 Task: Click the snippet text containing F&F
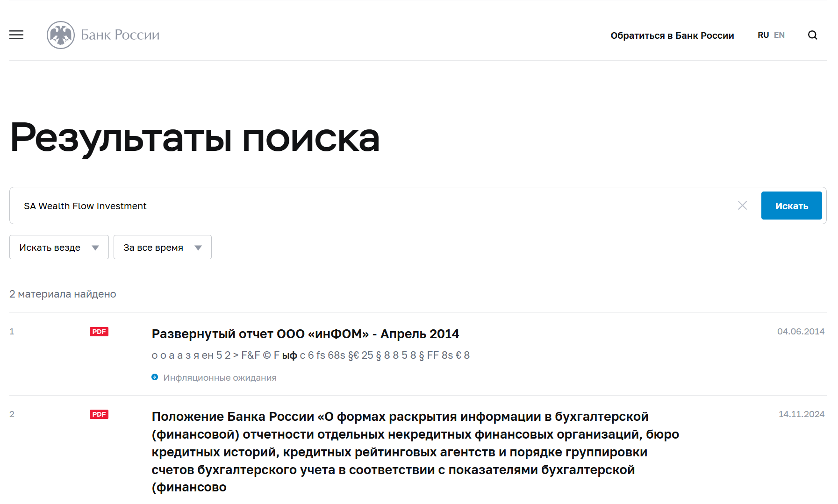click(310, 355)
